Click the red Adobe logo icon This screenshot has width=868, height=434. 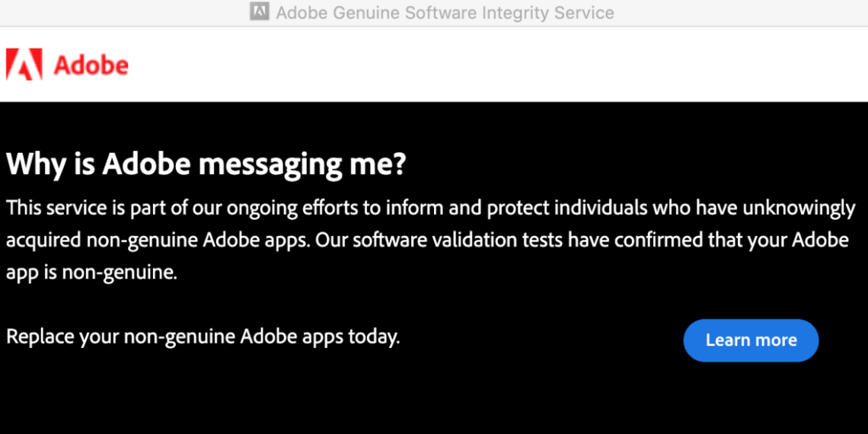pos(24,65)
